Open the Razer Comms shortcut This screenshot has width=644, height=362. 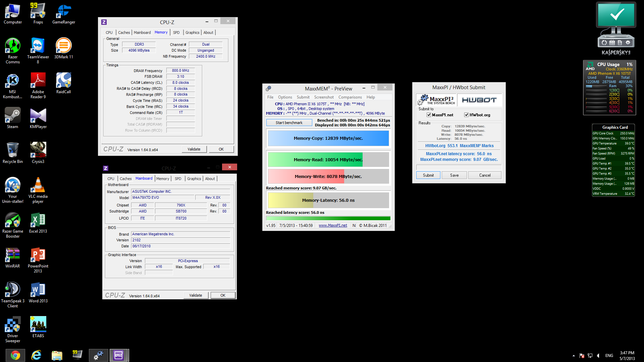(13, 50)
